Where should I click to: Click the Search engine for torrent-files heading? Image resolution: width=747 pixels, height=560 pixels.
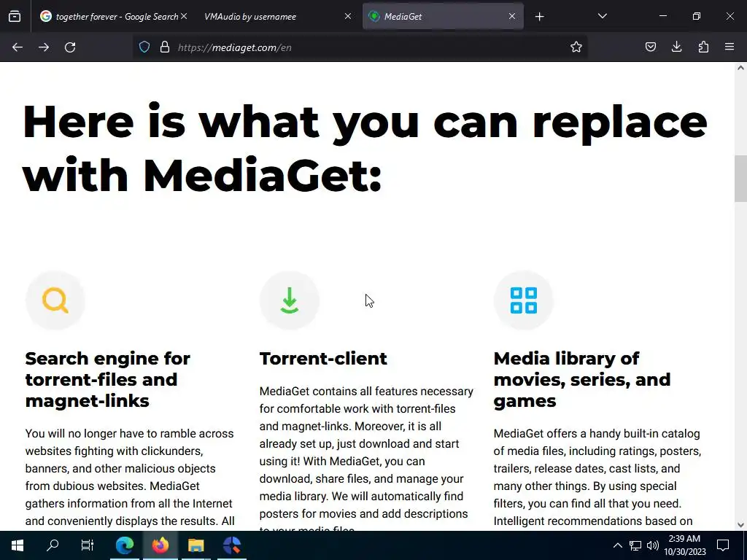pyautogui.click(x=108, y=379)
